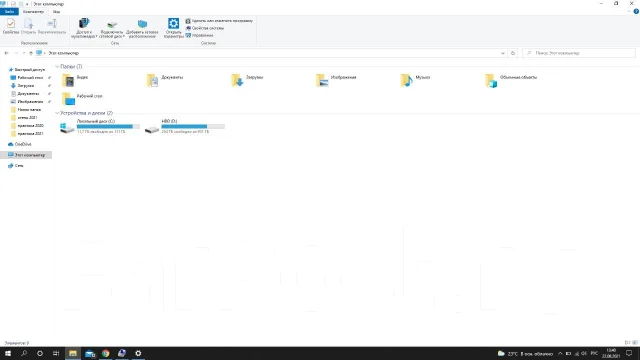Click the Добавить сетевое расположение icon
Viewport: 640px width, 360px height.
[x=142, y=28]
